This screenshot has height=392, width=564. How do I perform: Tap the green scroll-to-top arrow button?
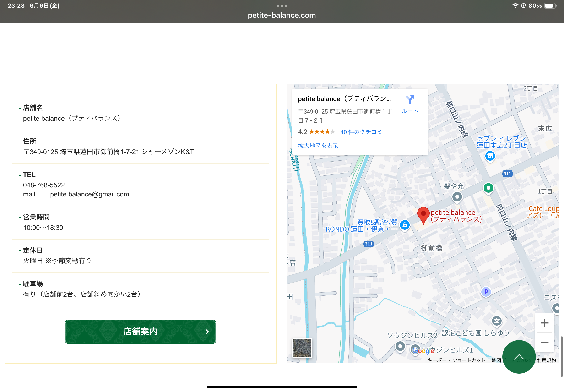coord(519,357)
